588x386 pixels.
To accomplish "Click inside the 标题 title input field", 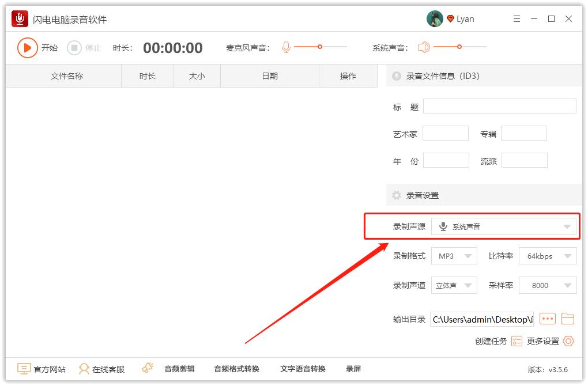I will coord(499,106).
